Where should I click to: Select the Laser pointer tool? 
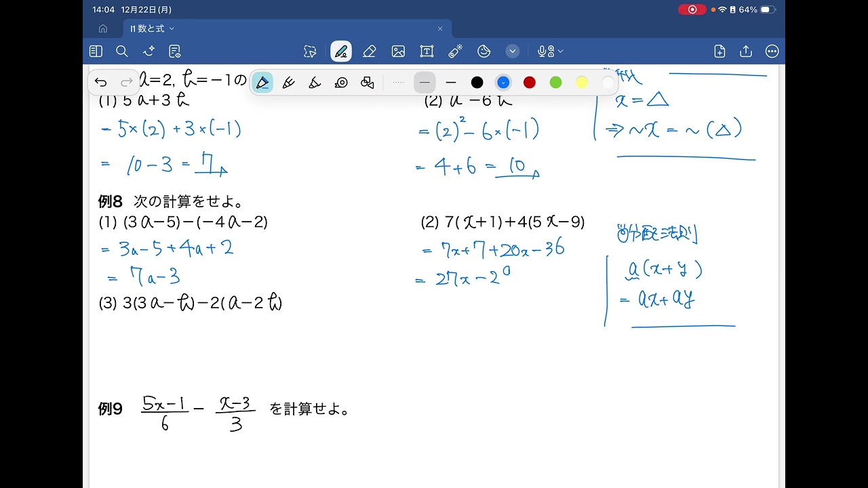click(455, 52)
